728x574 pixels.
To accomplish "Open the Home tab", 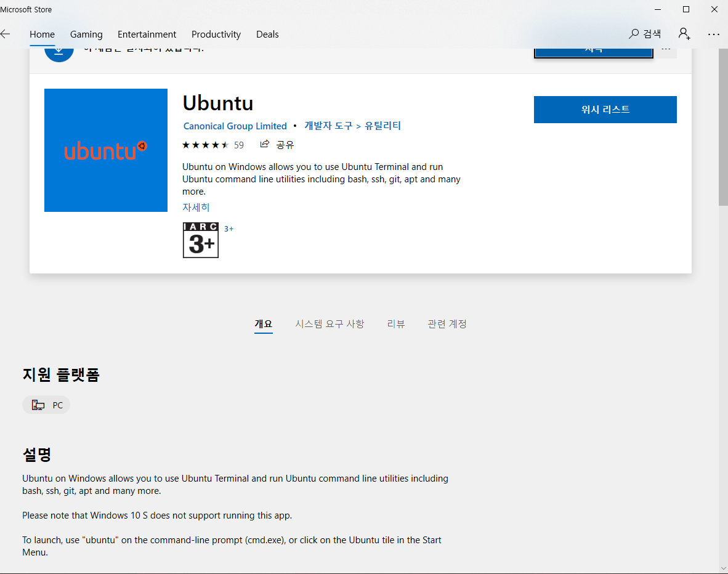I will point(42,34).
